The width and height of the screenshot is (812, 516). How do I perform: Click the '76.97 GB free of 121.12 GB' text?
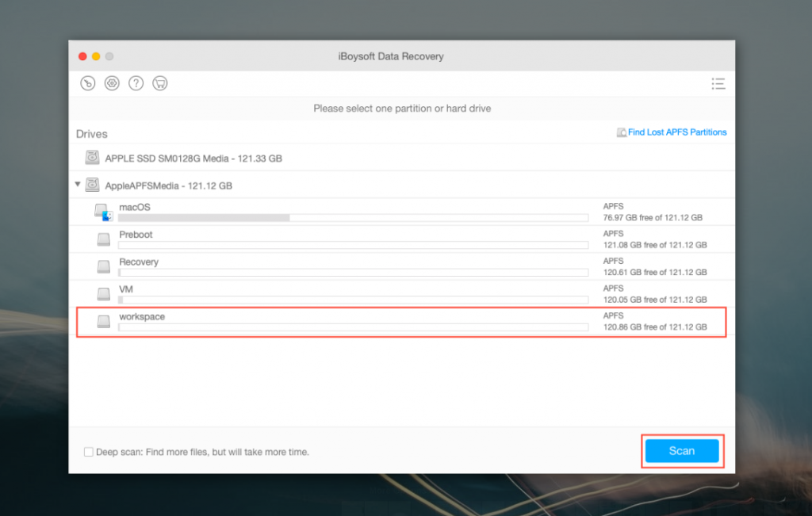click(653, 218)
